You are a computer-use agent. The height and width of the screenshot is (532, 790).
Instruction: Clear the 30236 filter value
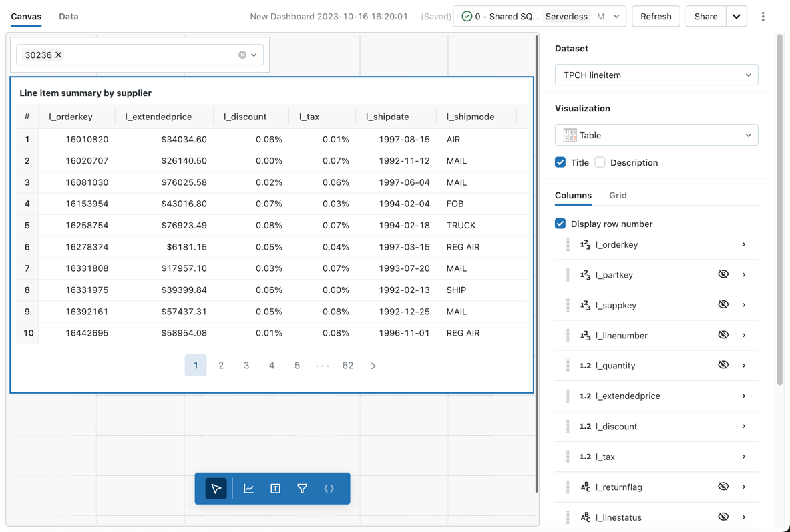coord(242,55)
